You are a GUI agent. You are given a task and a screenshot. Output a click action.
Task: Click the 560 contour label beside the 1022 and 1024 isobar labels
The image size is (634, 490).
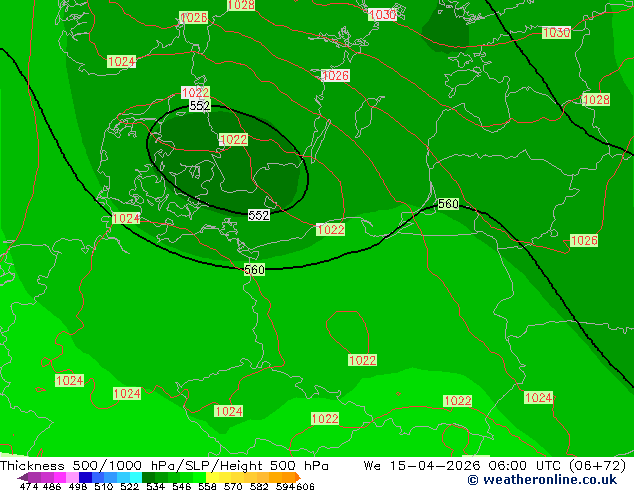click(254, 270)
